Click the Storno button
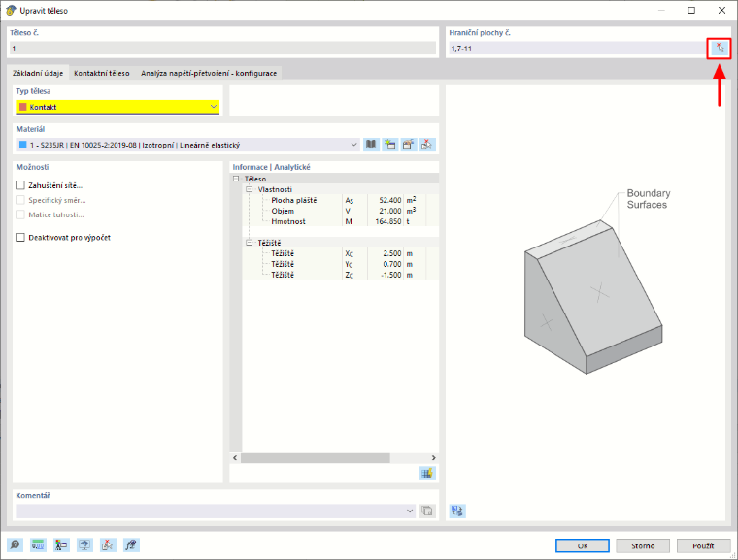The width and height of the screenshot is (738, 560). click(643, 545)
